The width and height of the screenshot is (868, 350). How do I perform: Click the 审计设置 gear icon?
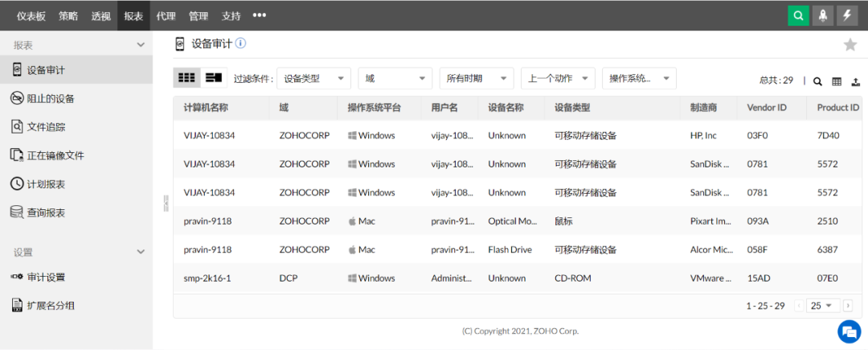tap(17, 277)
